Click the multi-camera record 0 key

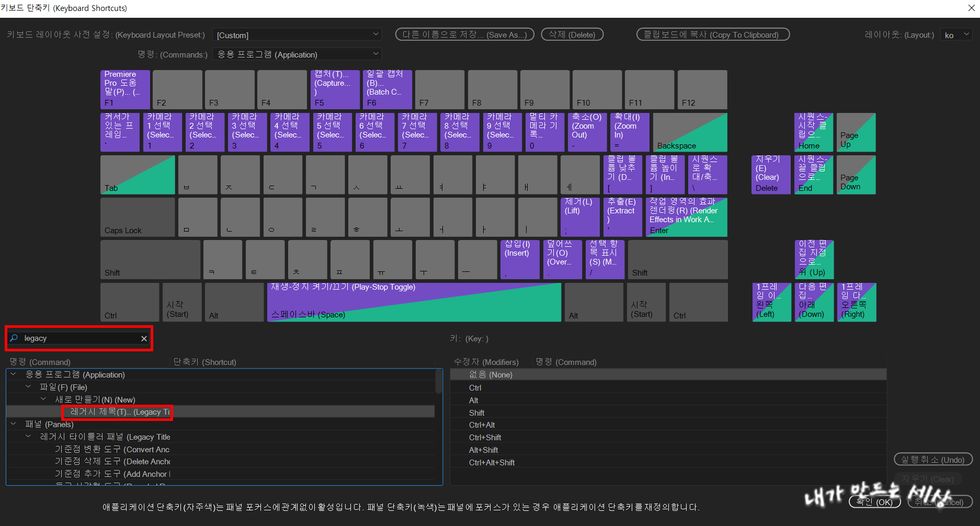point(544,132)
